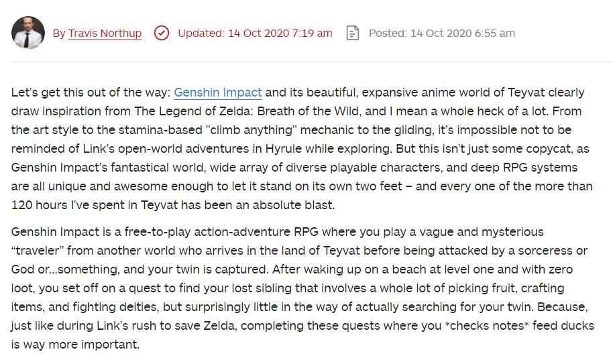The width and height of the screenshot is (613, 364).
Task: Click the Updated 14 Oct 2020 timestamp
Action: (x=255, y=33)
